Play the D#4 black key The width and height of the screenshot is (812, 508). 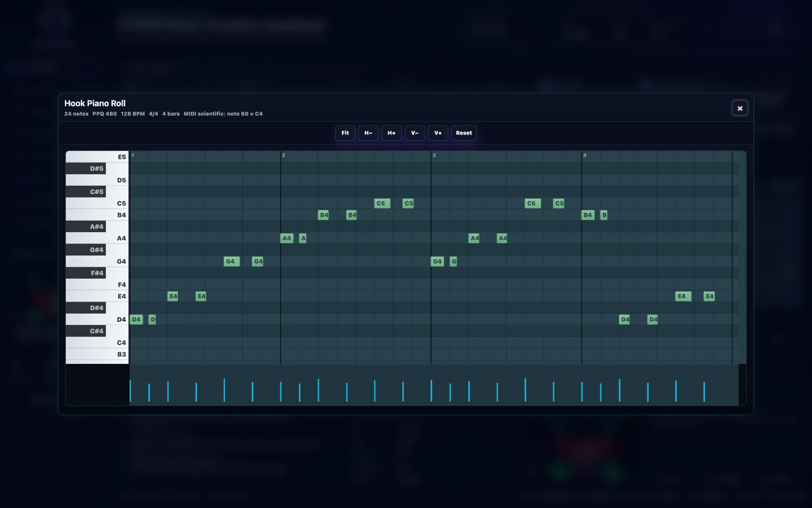[86, 308]
